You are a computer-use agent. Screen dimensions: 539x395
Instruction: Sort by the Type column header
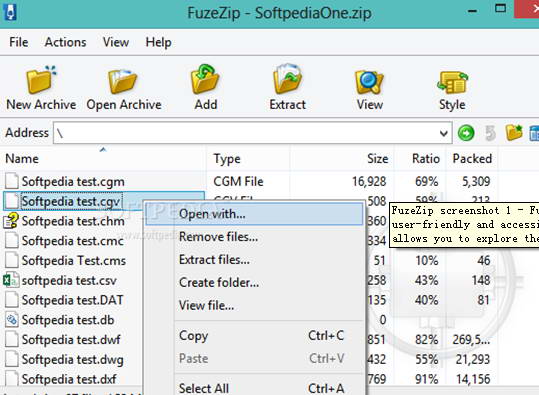click(248, 158)
